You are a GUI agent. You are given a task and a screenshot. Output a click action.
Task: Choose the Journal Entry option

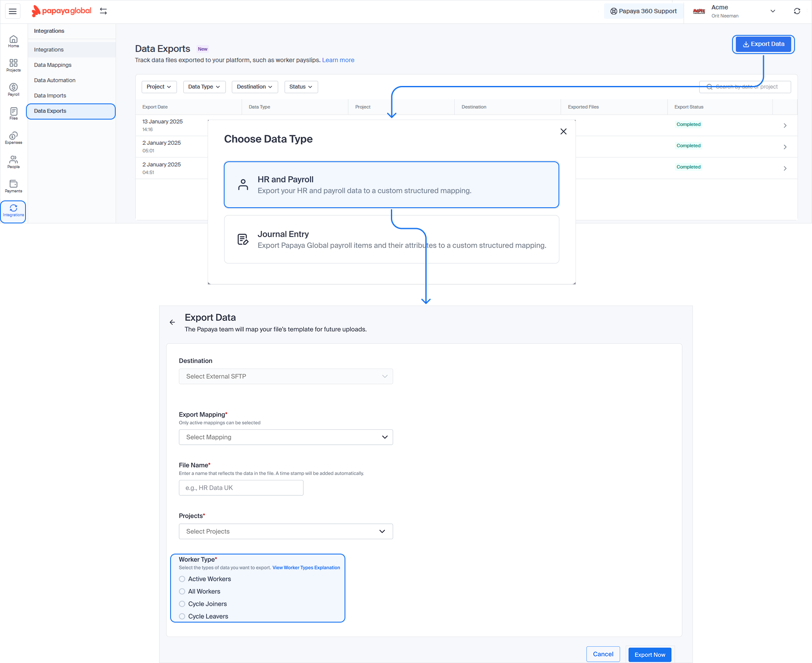(x=391, y=240)
